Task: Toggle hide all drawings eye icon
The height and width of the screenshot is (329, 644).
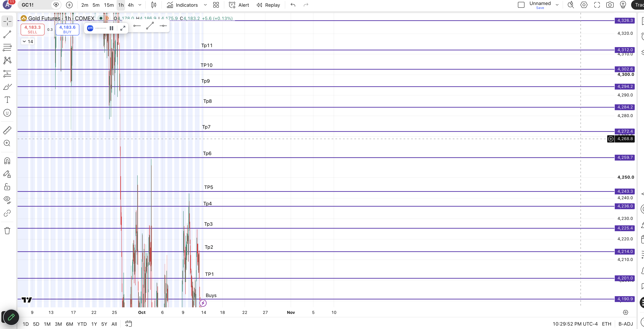Action: [7, 200]
